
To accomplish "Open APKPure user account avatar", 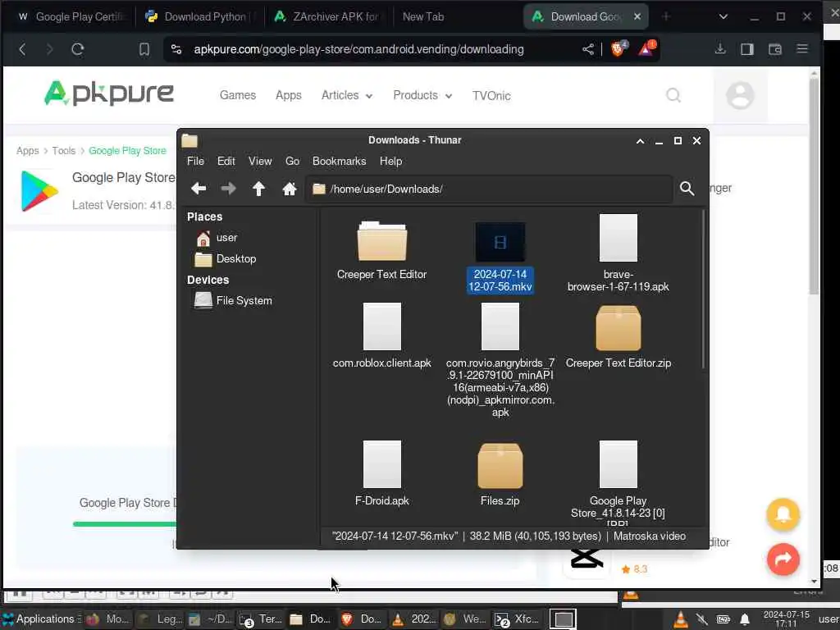I will click(x=740, y=95).
